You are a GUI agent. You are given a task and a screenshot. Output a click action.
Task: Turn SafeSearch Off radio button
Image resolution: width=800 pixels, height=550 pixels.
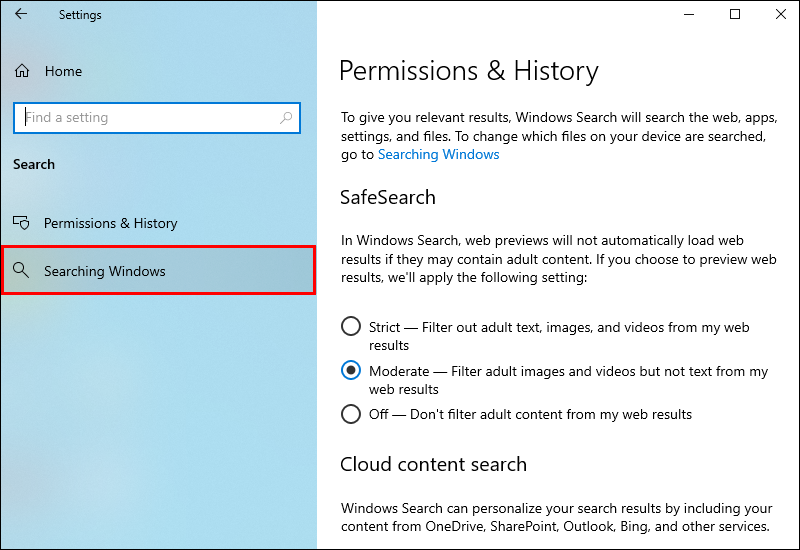[351, 414]
